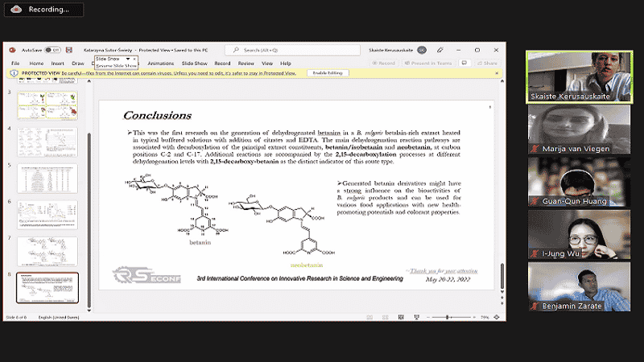Click Present in Teams button
This screenshot has width=644, height=362.
click(x=428, y=64)
